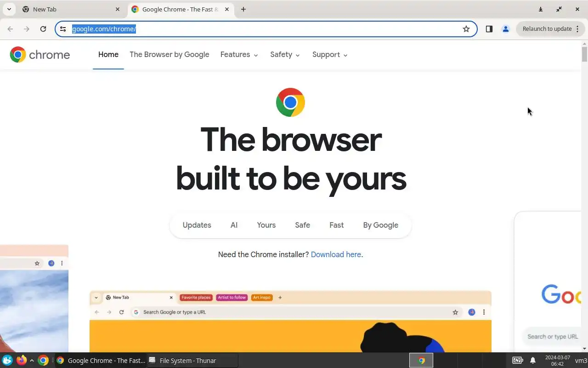This screenshot has width=588, height=368.
Task: Switch to File System - Thunar window
Action: (192, 361)
